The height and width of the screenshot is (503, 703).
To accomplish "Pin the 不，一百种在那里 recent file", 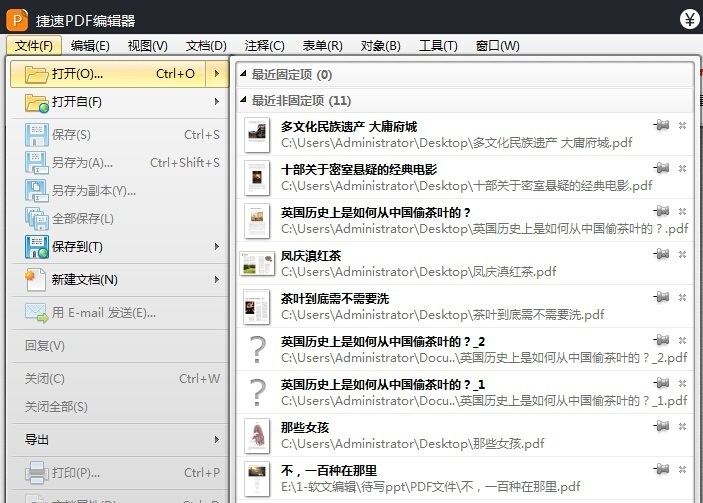I will tap(661, 469).
